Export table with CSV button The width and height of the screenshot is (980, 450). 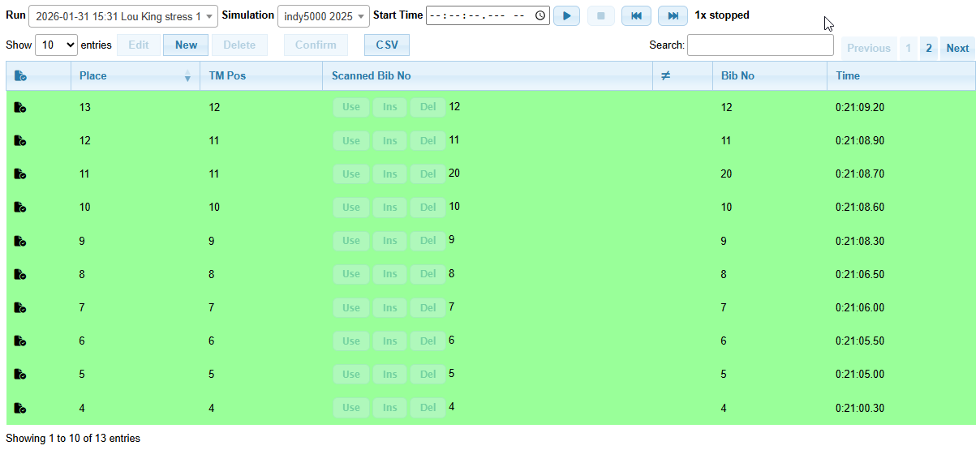click(x=387, y=45)
